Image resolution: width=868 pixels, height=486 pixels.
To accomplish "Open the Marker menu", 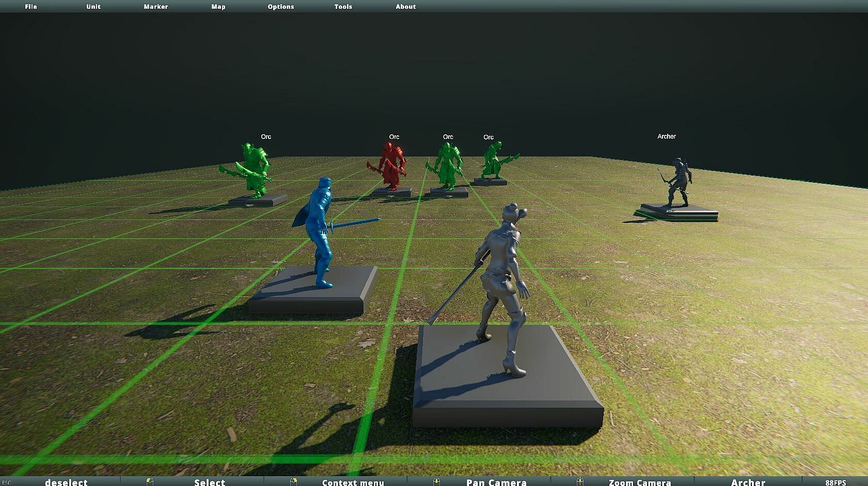I will click(156, 7).
